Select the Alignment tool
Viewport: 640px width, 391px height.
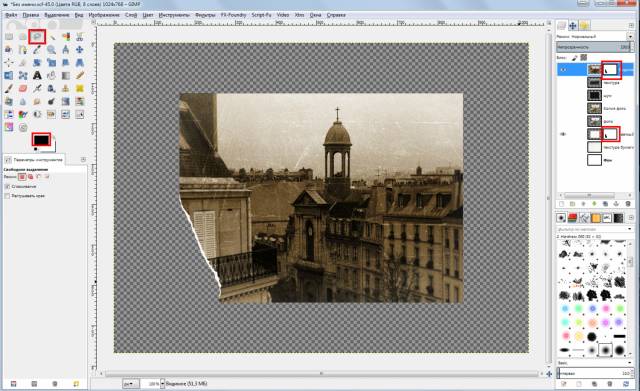[x=9, y=62]
